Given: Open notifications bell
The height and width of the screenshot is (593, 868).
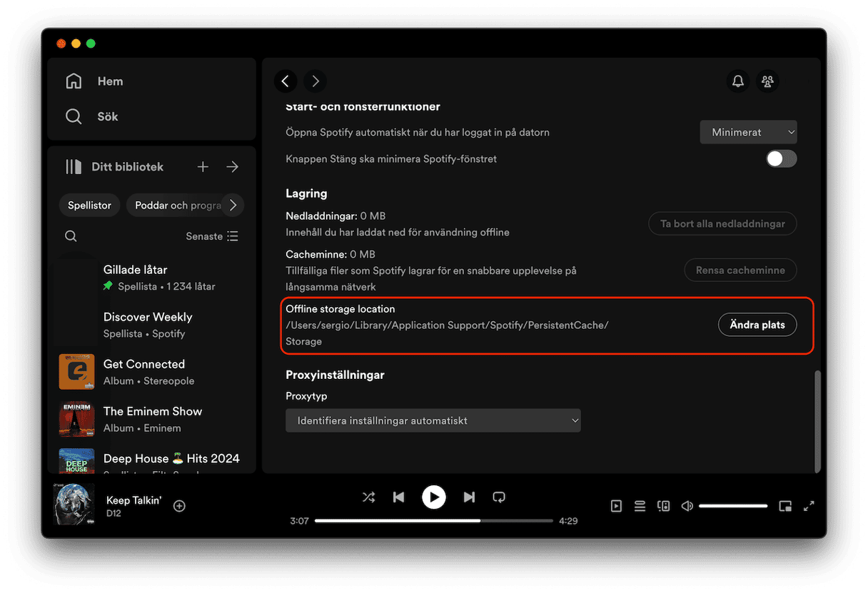Looking at the screenshot, I should click(738, 81).
